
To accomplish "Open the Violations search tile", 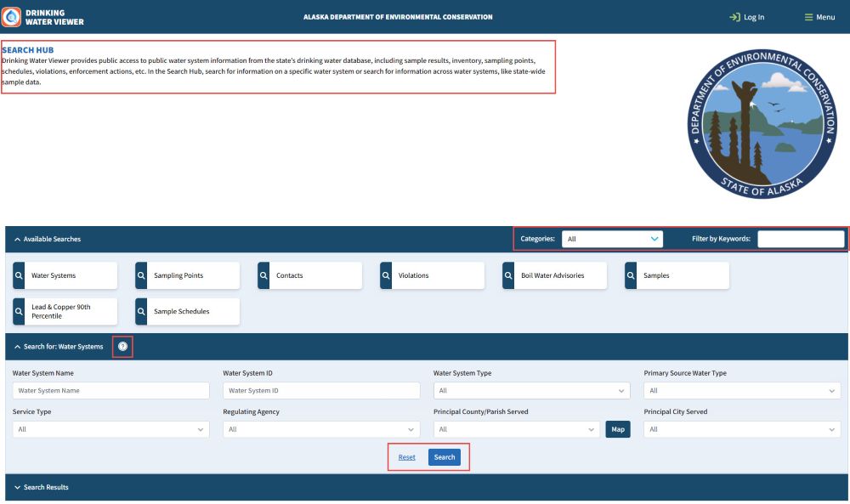I will (x=432, y=275).
